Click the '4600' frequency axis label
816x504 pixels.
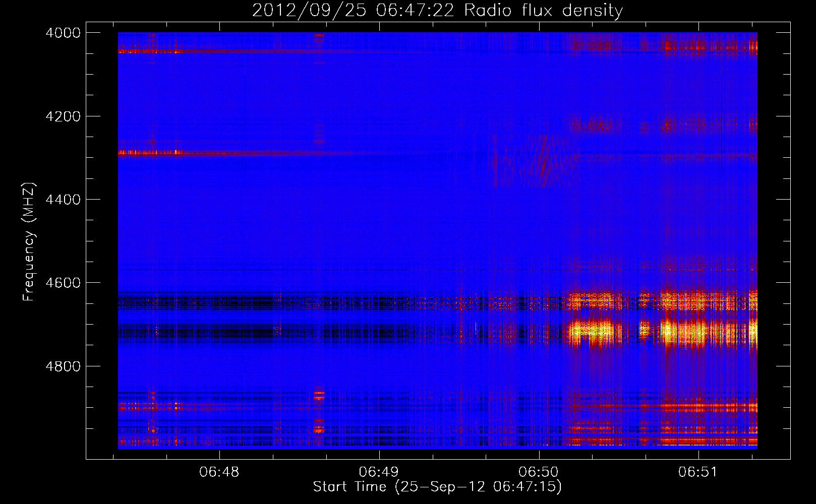pos(63,283)
